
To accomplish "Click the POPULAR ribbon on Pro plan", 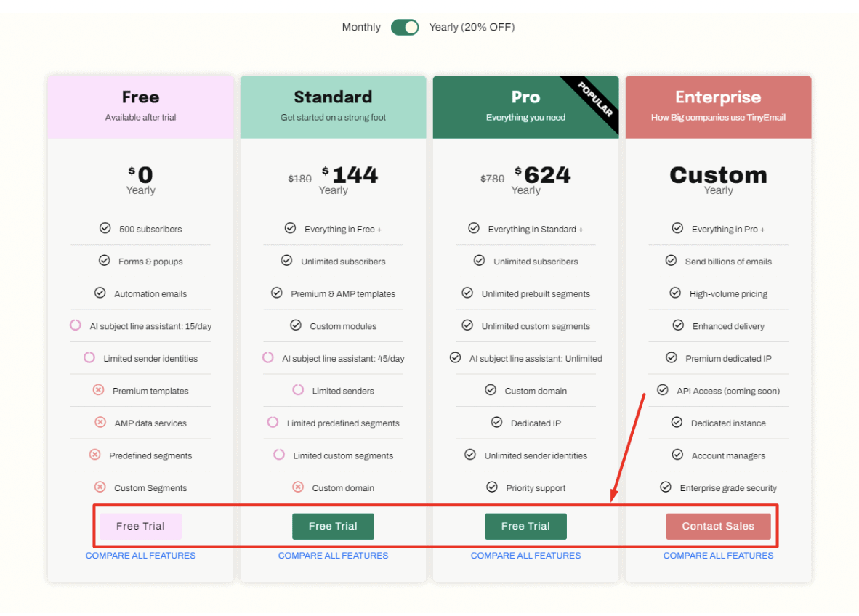I will (596, 100).
